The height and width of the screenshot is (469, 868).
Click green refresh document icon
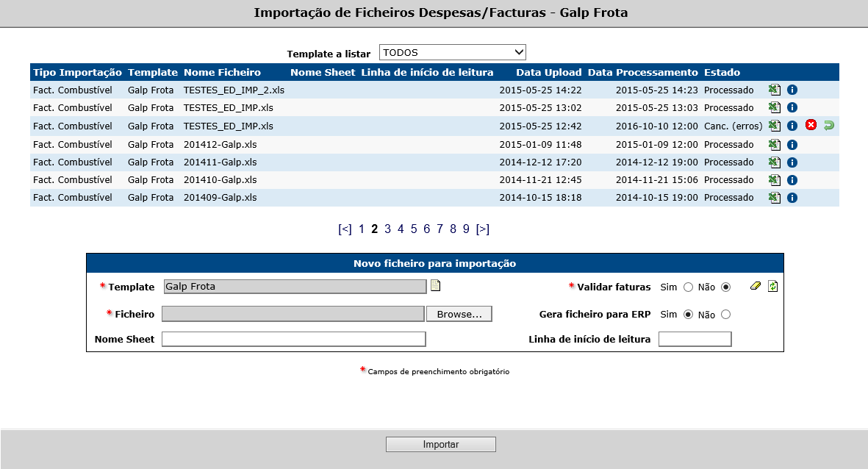click(x=772, y=286)
